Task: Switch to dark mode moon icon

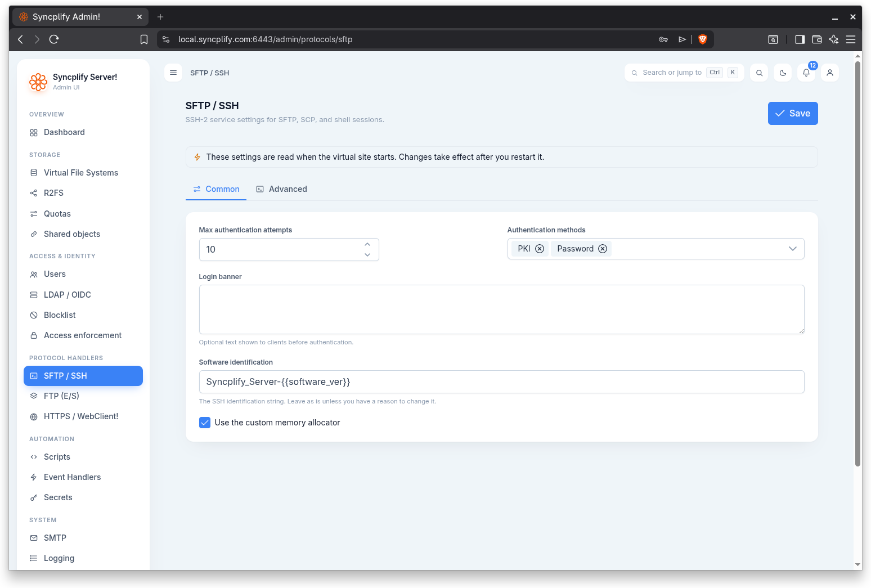Action: [x=783, y=73]
